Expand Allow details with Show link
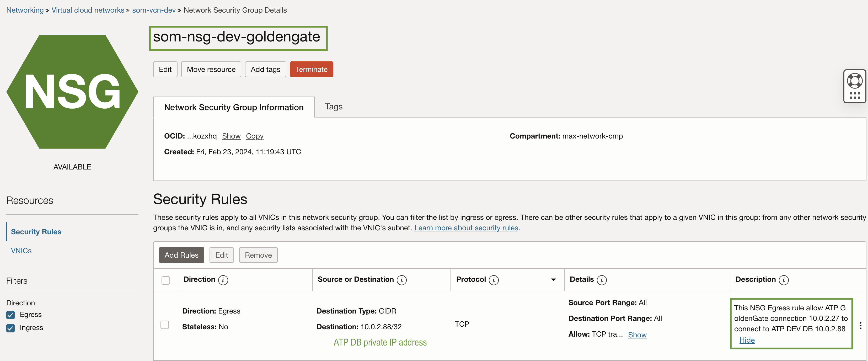The width and height of the screenshot is (868, 361). 637,335
